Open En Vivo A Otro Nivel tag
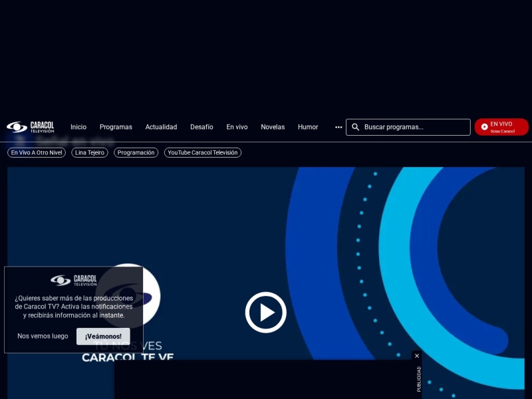This screenshot has height=399, width=532. point(37,153)
